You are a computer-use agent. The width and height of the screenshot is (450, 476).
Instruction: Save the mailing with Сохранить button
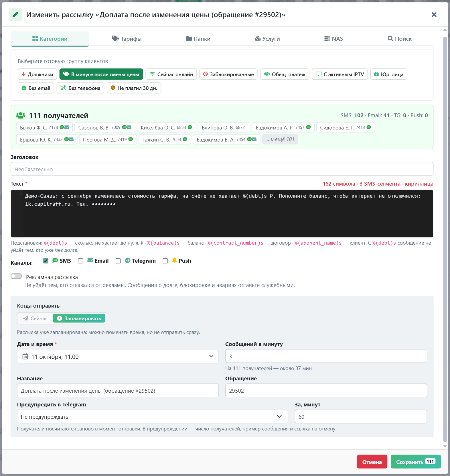416,462
